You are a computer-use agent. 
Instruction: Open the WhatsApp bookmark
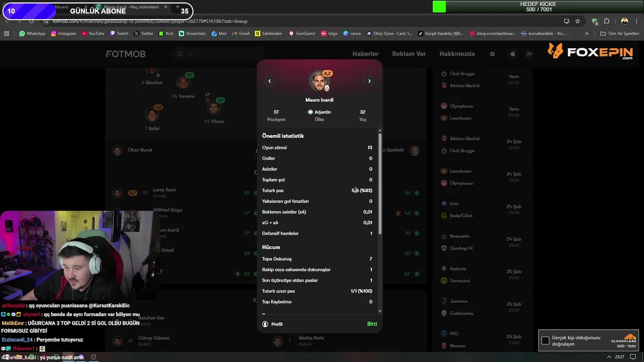32,34
